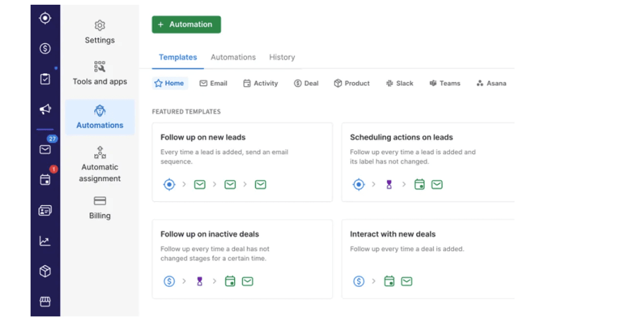Screen dimensions: 644x327
Task: Click 'Follow up every time a deal is added.' text
Action: click(407, 249)
